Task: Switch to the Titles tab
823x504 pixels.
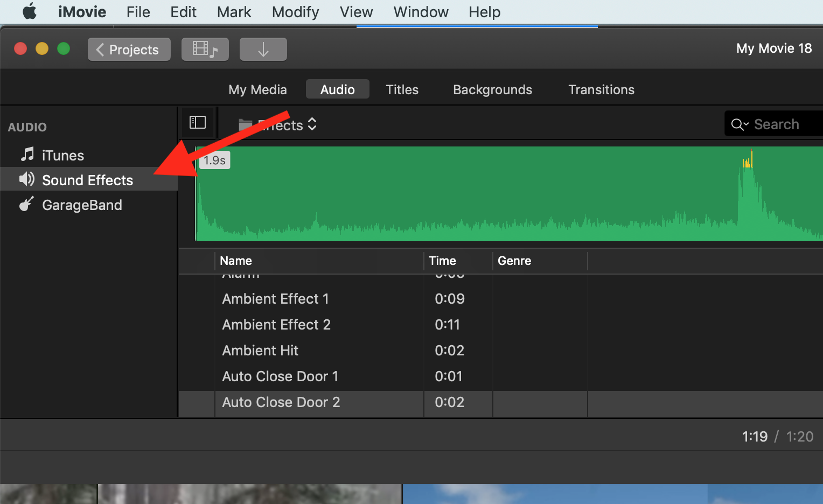Action: [x=402, y=89]
